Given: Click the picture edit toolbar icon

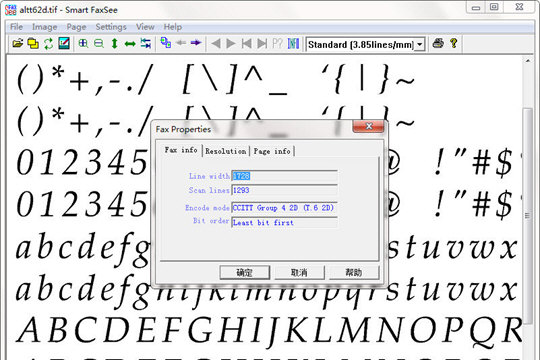Looking at the screenshot, I should click(x=64, y=43).
